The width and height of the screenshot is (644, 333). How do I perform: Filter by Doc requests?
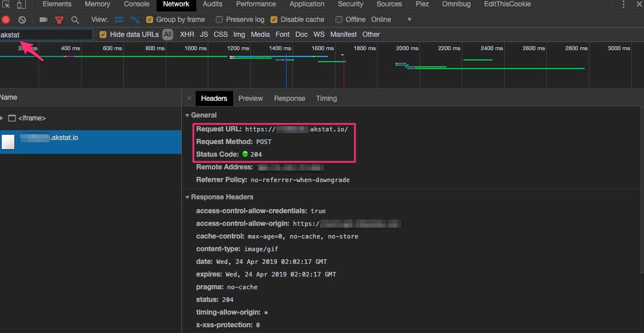302,35
